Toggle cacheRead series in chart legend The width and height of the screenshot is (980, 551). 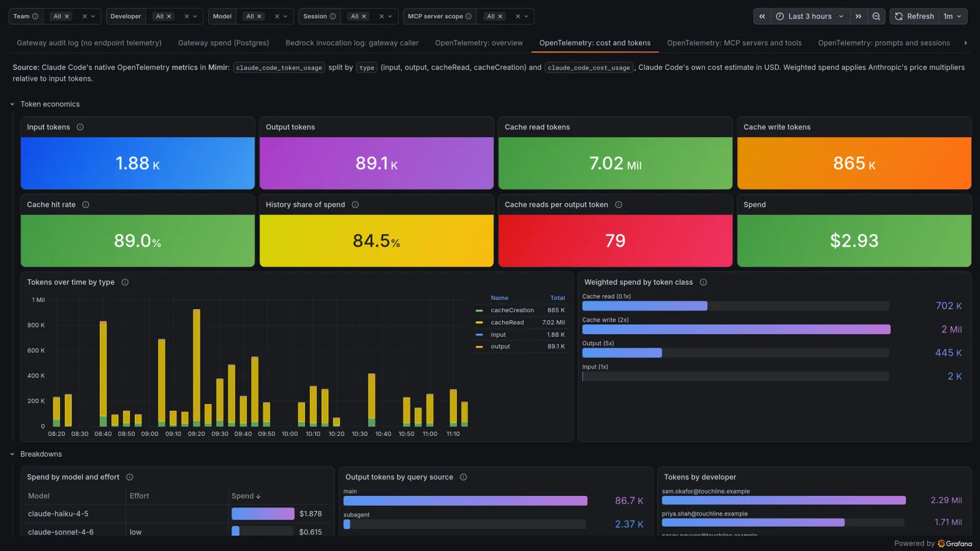(x=507, y=323)
